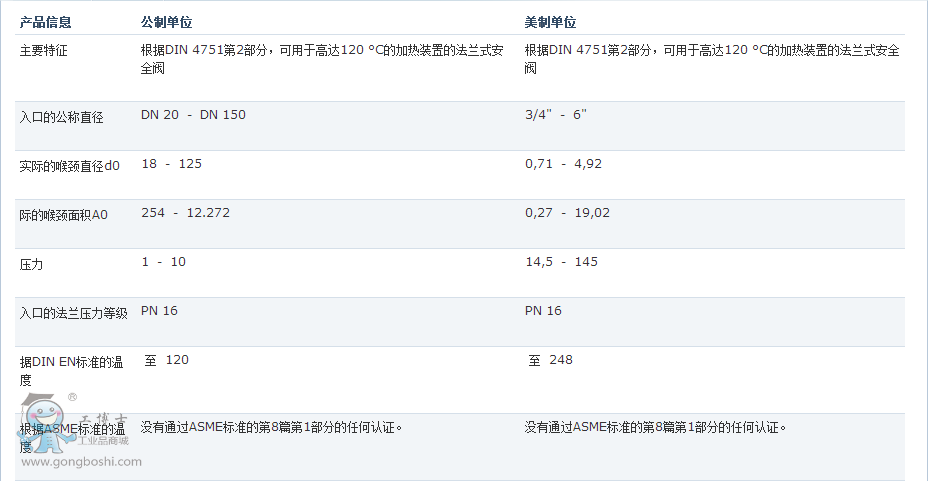
Task: Select the 公制单位 column header
Action: [x=166, y=22]
